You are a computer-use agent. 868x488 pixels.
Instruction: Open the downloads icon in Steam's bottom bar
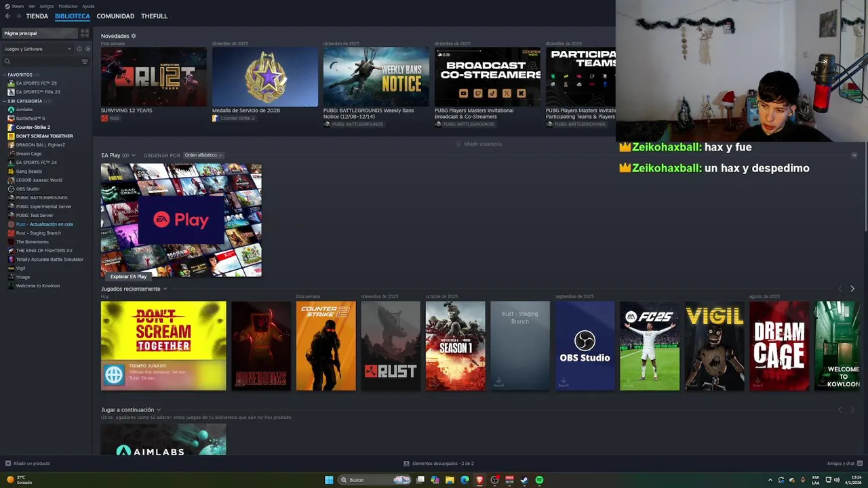(x=406, y=464)
